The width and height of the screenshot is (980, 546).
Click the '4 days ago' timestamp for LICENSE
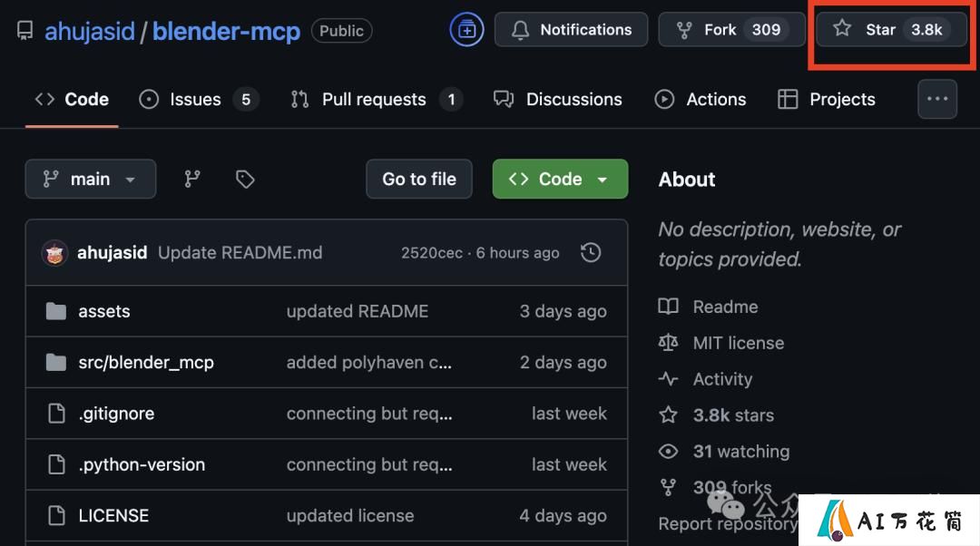pos(563,516)
